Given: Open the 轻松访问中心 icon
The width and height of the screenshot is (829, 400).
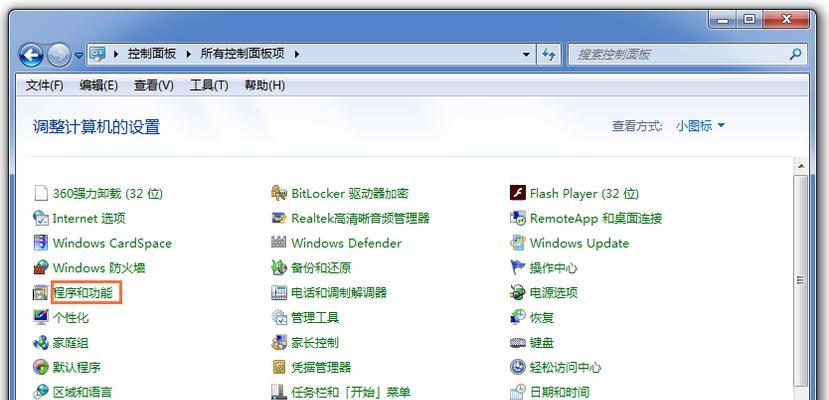Looking at the screenshot, I should pos(518,367).
